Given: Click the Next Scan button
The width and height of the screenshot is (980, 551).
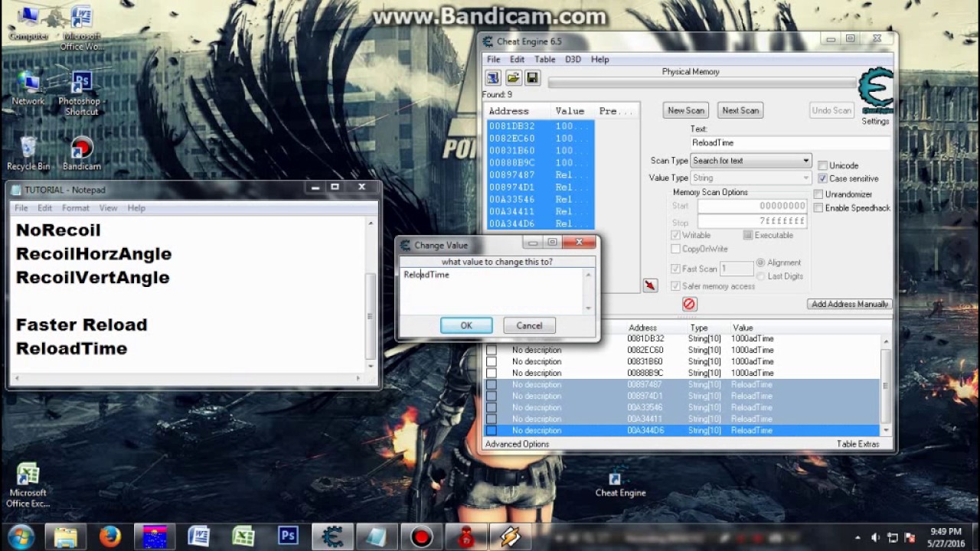Looking at the screenshot, I should pyautogui.click(x=740, y=110).
